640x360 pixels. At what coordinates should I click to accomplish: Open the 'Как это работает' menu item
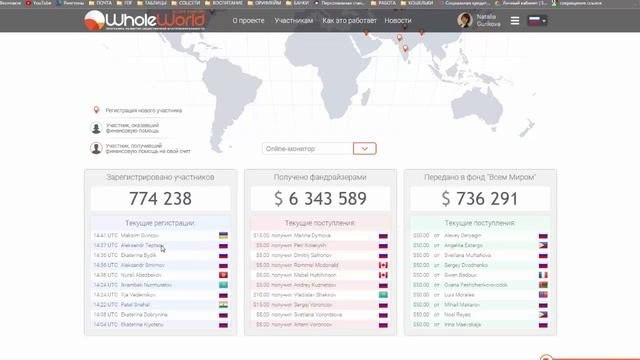click(x=349, y=20)
